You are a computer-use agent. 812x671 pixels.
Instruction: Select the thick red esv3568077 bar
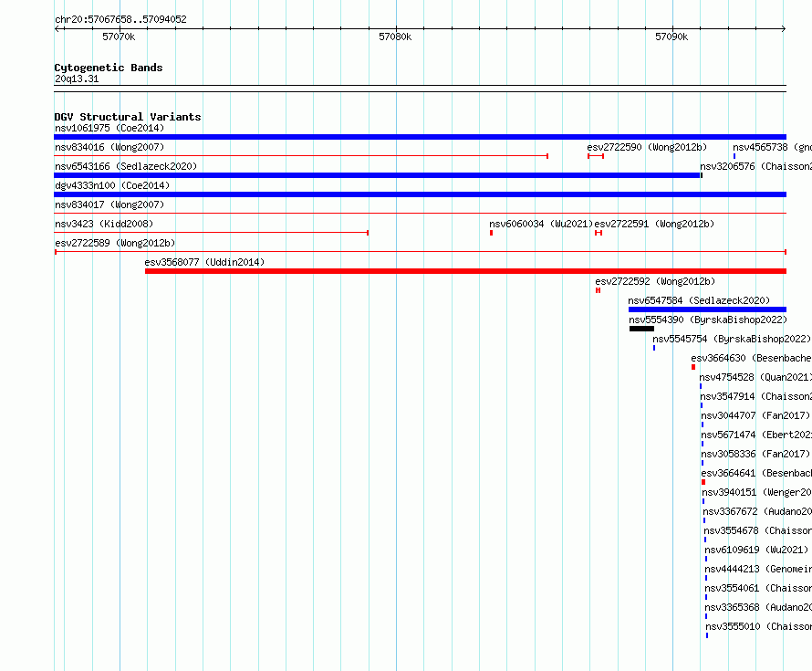pos(465,271)
